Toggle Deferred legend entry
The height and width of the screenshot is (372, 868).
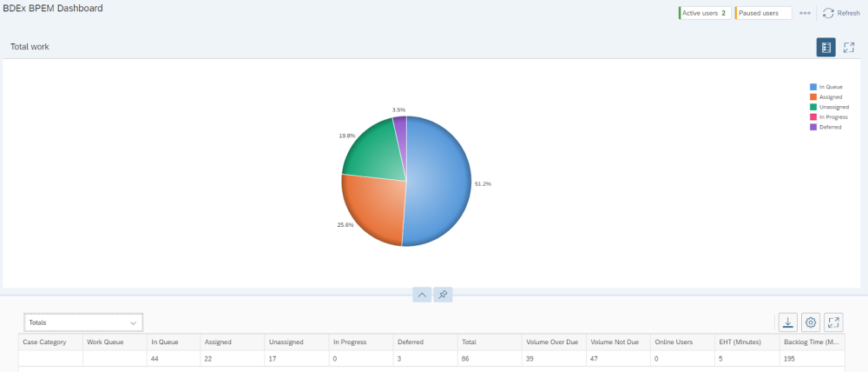point(826,127)
